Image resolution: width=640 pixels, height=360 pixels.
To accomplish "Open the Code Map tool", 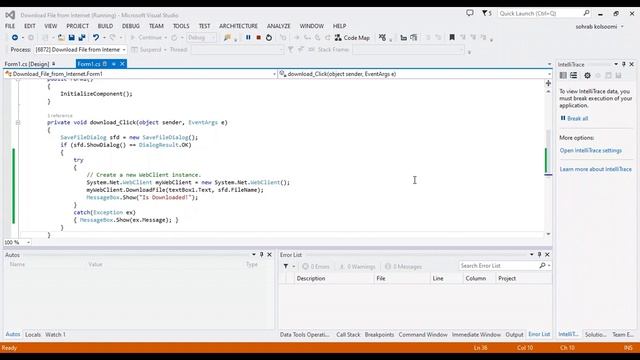I will point(352,38).
